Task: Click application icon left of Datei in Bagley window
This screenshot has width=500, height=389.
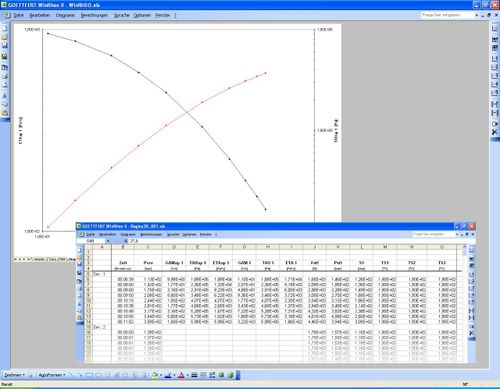Action: pos(81,234)
